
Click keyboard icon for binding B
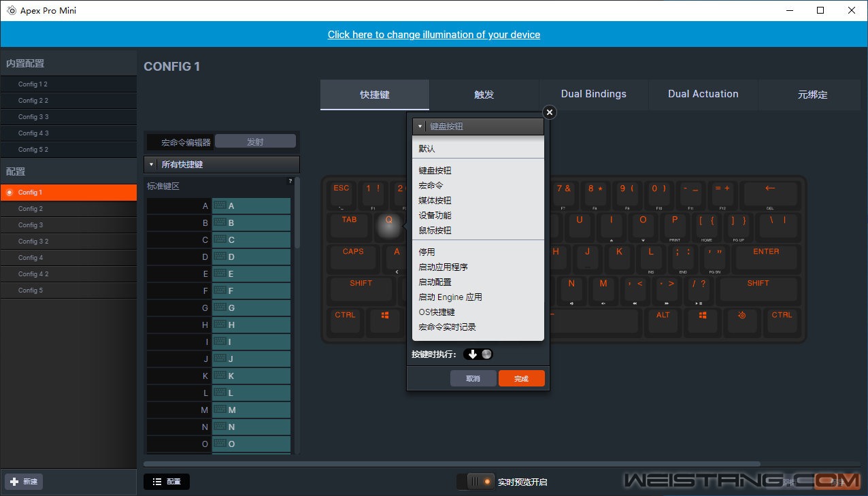pos(220,222)
